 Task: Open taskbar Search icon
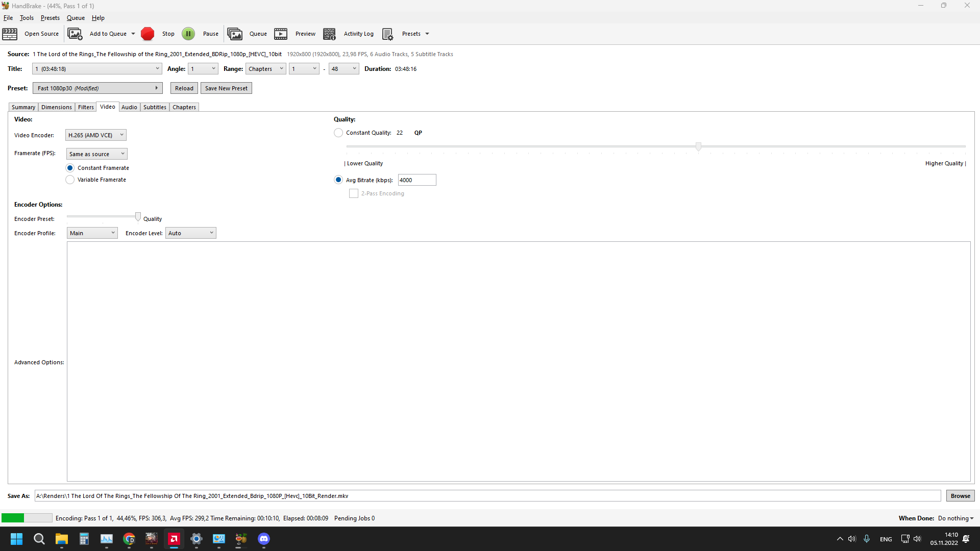pos(39,539)
